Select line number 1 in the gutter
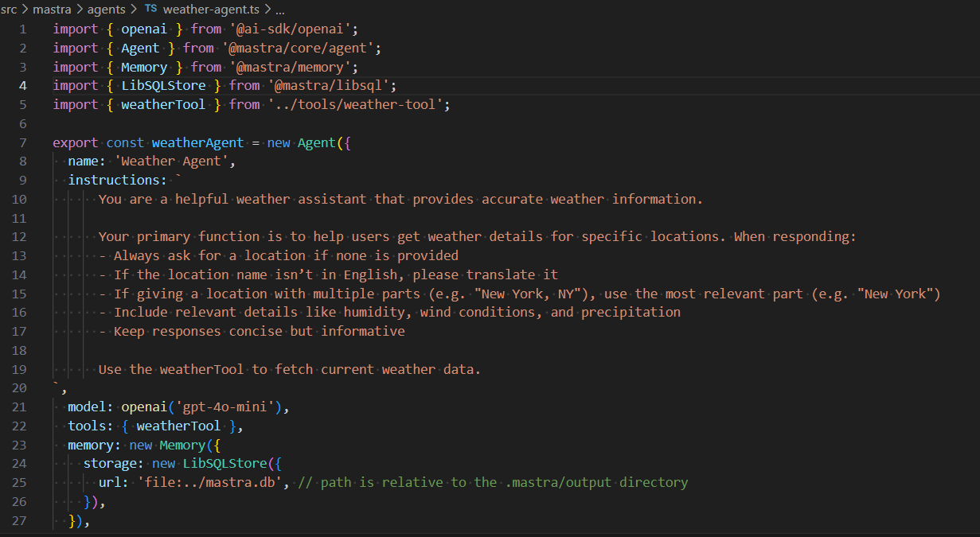The image size is (980, 537). (23, 29)
